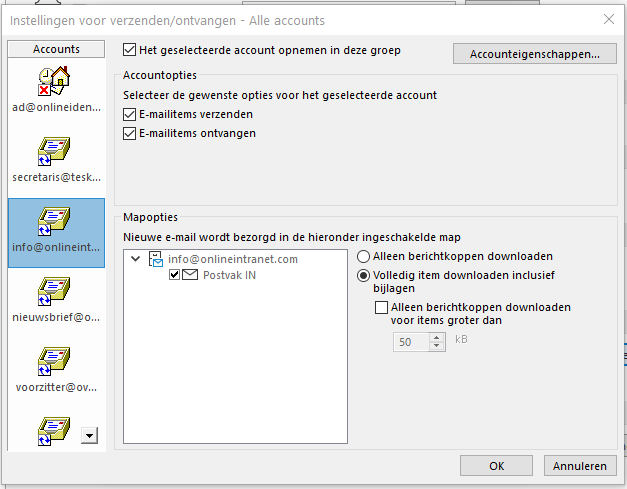Click the envelope icon next to Postvak IN
The image size is (627, 489).
point(190,275)
